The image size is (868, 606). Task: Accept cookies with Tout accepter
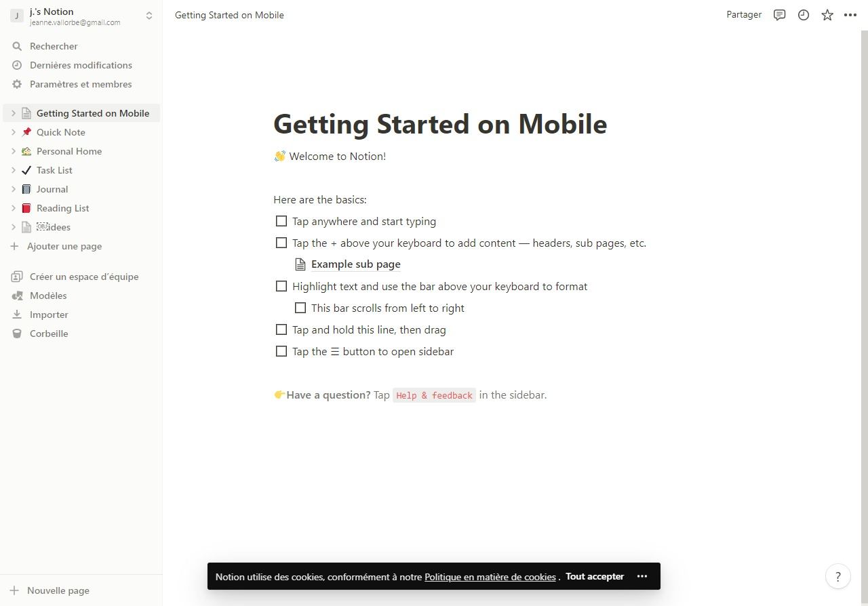(x=595, y=576)
